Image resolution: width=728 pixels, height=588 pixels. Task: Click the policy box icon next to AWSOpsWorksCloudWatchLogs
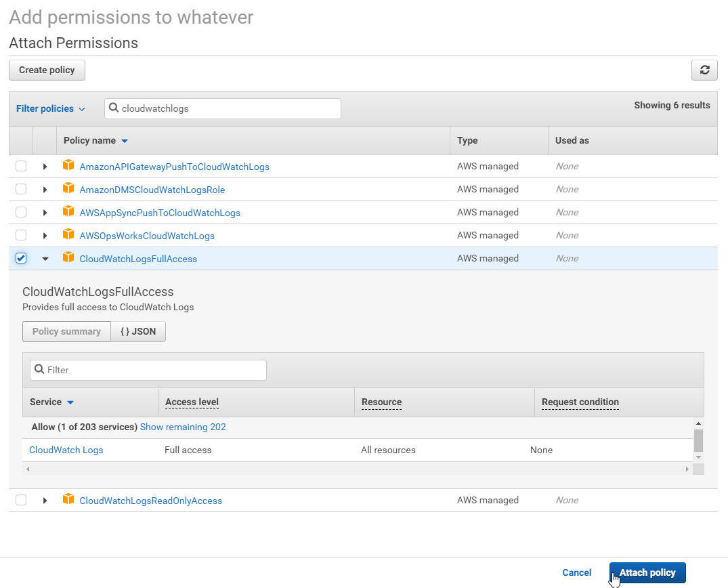[68, 234]
